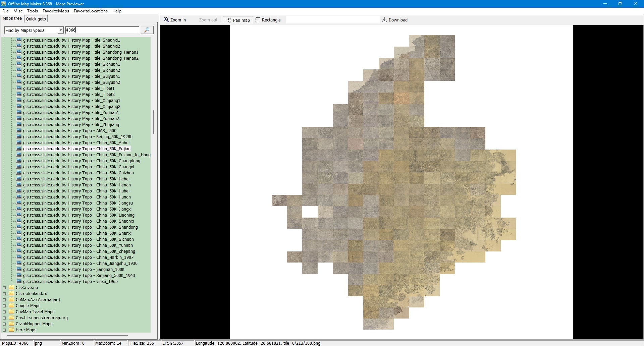Expand the GovMap Israel Maps node
644x346 pixels.
(4, 312)
